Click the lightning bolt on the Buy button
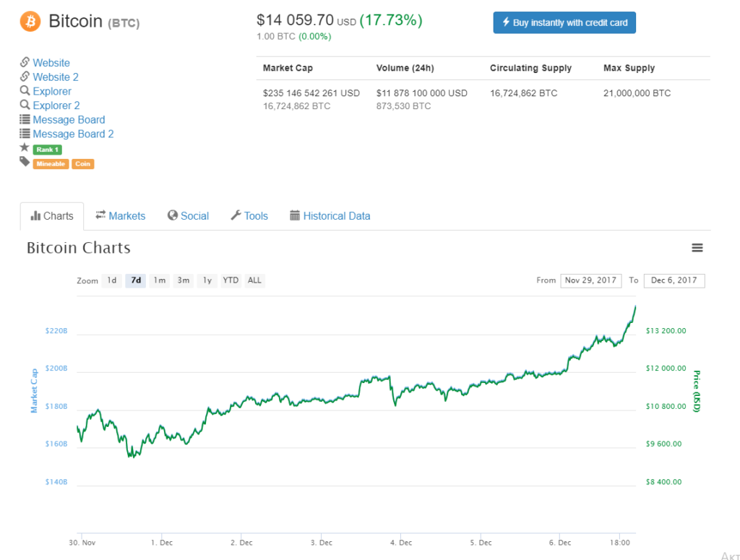 [506, 22]
